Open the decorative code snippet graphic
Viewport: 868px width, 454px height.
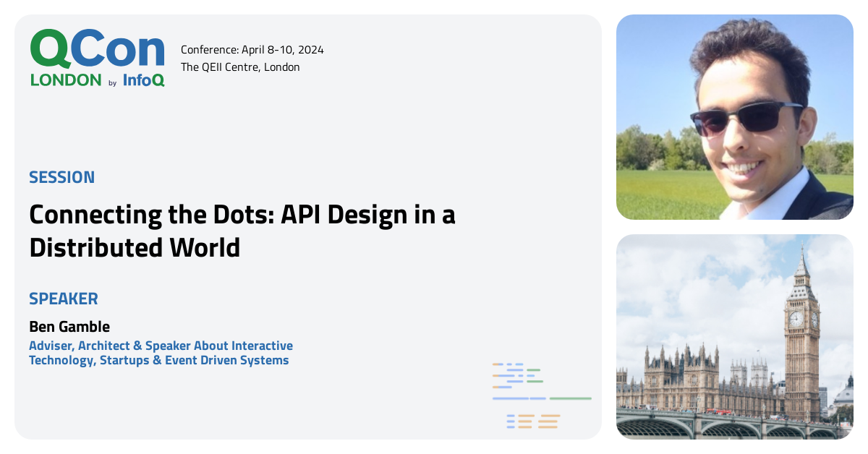pyautogui.click(x=540, y=394)
